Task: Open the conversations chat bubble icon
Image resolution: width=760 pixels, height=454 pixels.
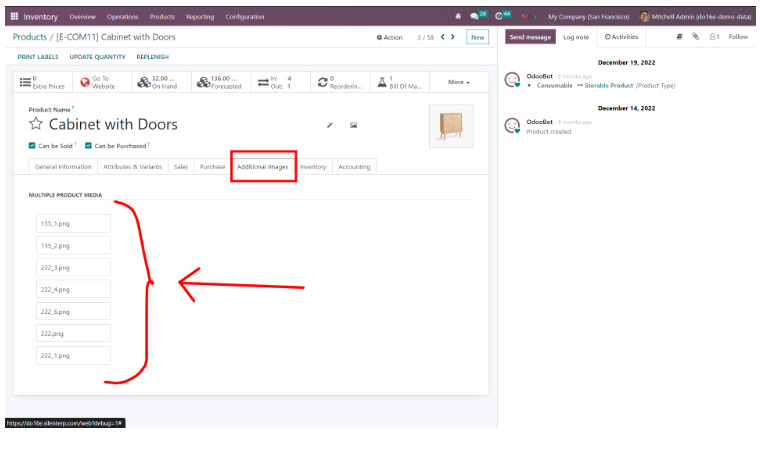Action: click(x=476, y=17)
